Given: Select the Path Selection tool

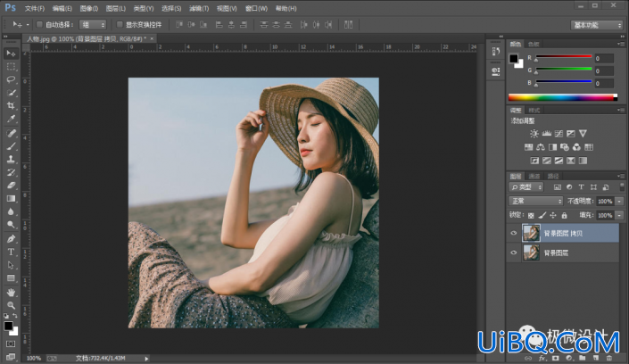Looking at the screenshot, I should click(11, 265).
